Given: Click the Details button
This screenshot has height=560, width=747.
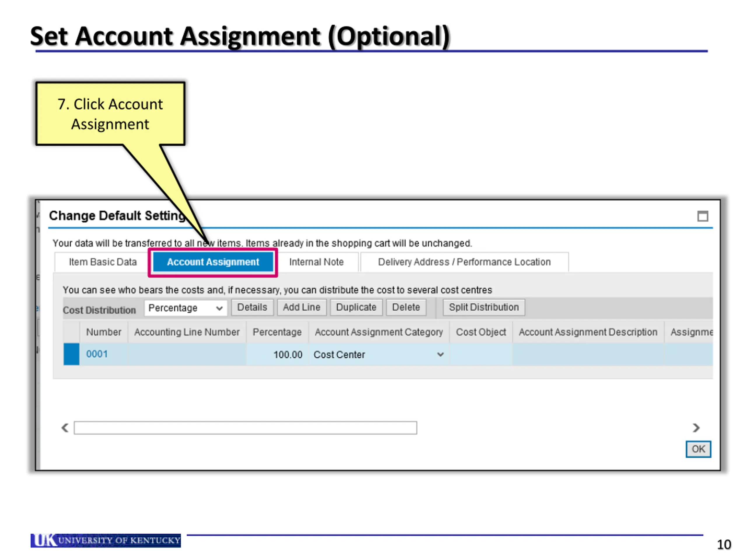Looking at the screenshot, I should pyautogui.click(x=252, y=307).
